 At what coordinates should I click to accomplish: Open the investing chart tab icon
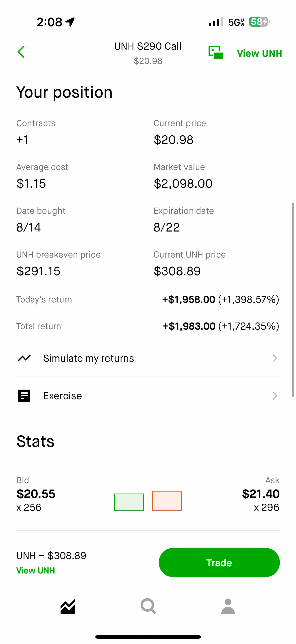(x=68, y=606)
